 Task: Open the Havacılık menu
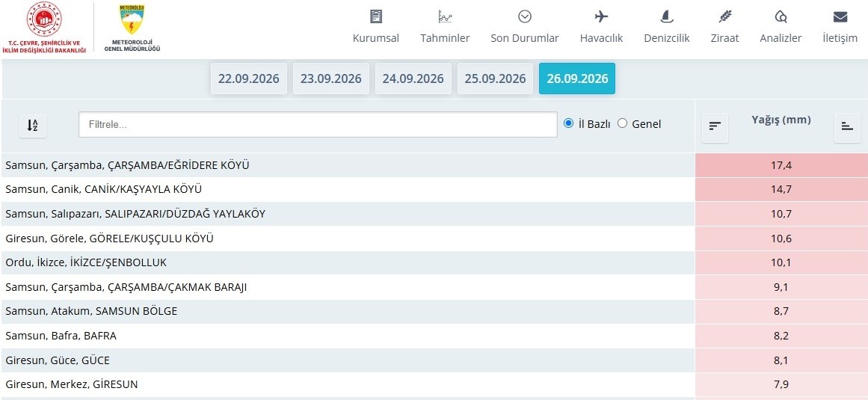click(x=602, y=38)
